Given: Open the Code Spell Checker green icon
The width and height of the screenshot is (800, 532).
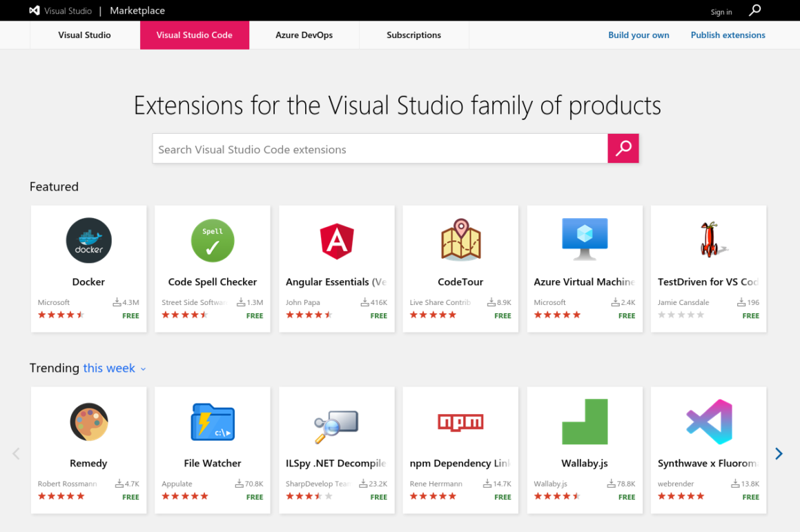Looking at the screenshot, I should click(x=213, y=240).
